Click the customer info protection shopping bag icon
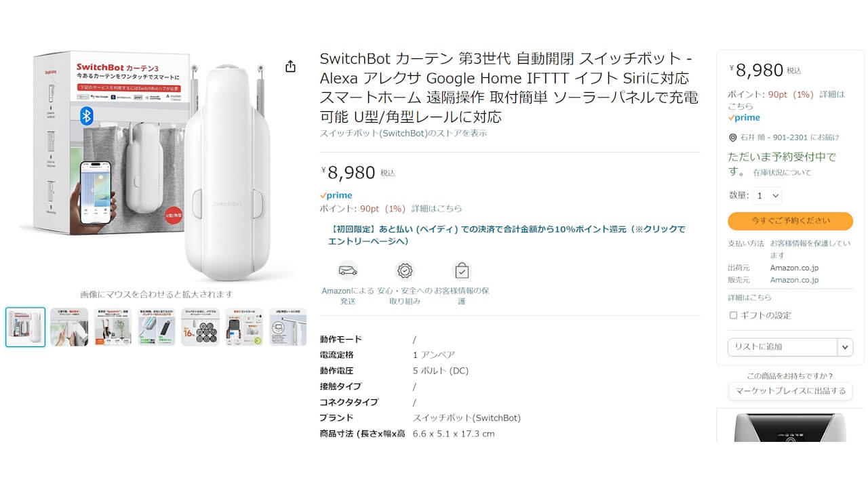The image size is (868, 488). (462, 270)
